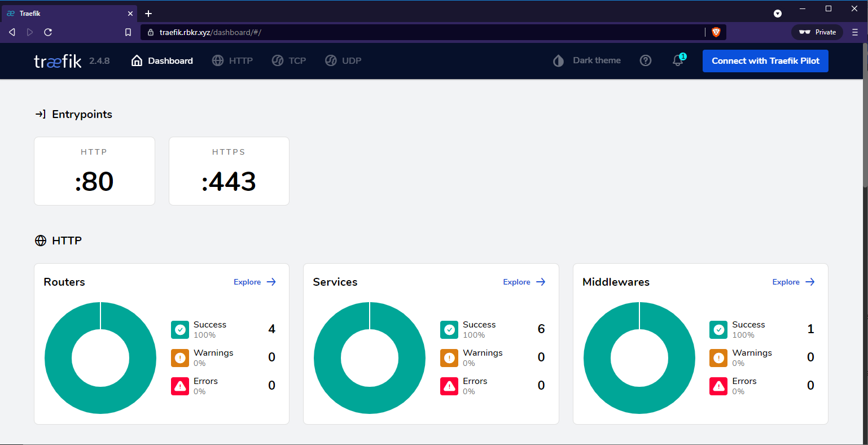868x445 pixels.
Task: Click the browser forward button
Action: coord(30,32)
